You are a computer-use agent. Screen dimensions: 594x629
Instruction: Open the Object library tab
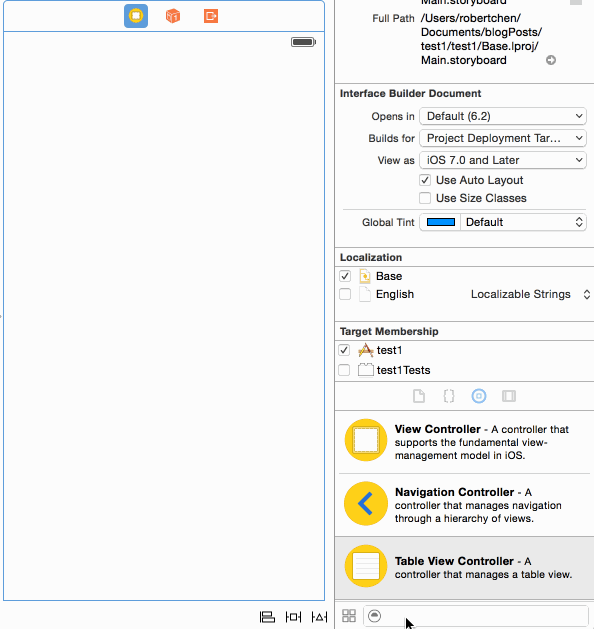pos(478,396)
